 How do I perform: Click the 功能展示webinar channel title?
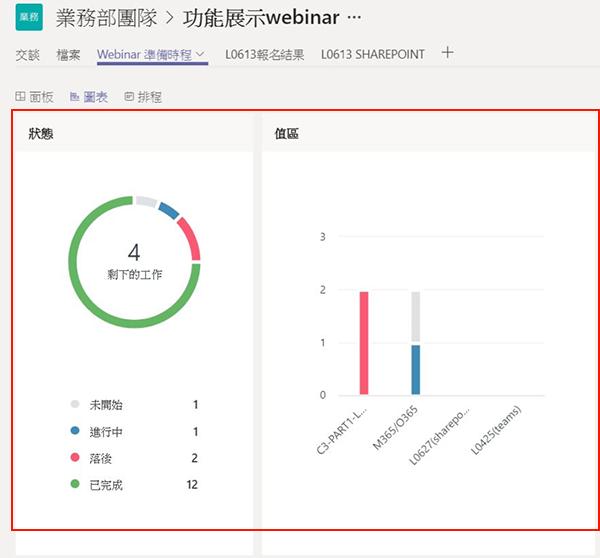[261, 18]
